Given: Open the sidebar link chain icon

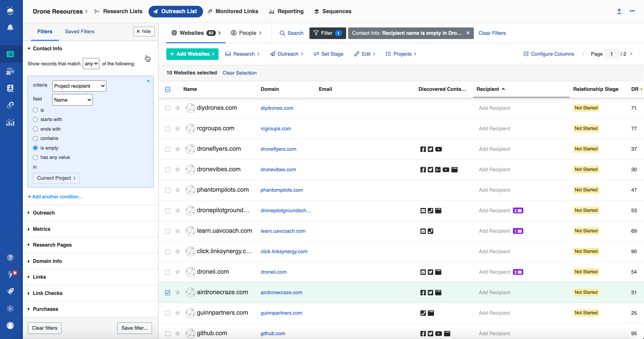Looking at the screenshot, I should (x=10, y=105).
